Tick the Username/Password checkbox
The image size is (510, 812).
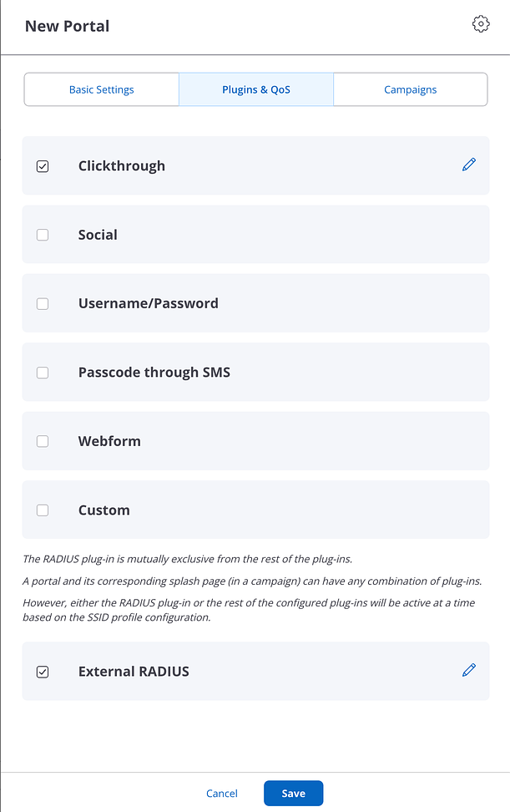[x=43, y=304]
